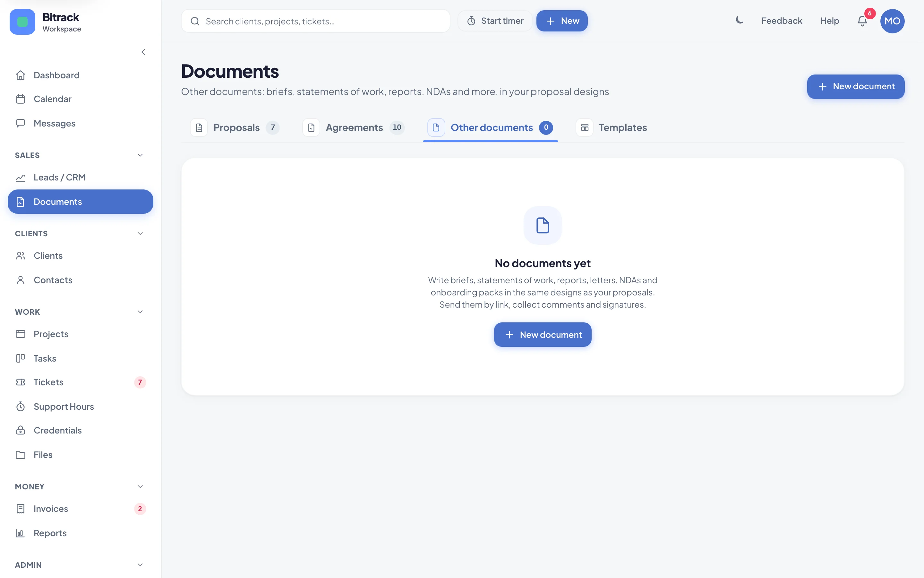
Task: Open the Help link
Action: point(830,21)
